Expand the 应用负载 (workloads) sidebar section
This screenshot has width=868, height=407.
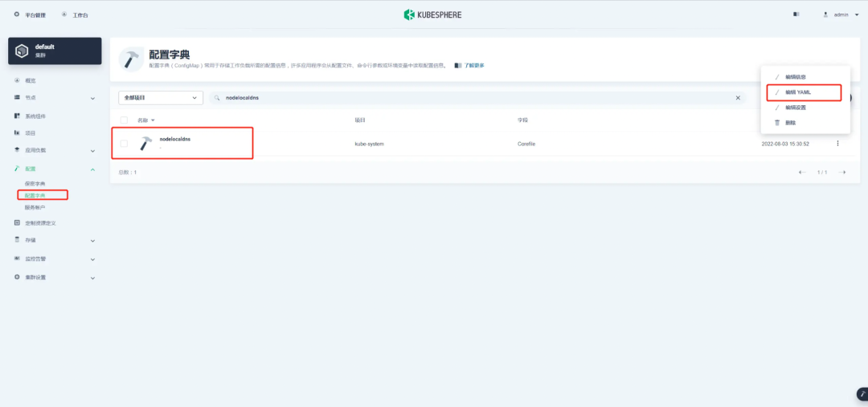pyautogui.click(x=55, y=150)
